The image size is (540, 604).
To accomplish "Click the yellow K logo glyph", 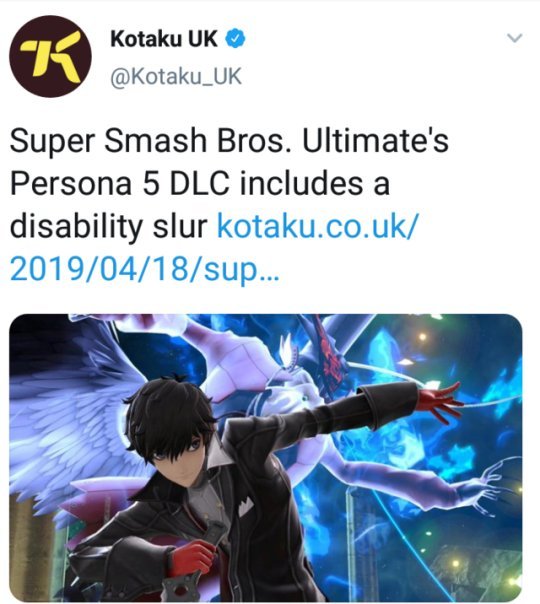I will (x=50, y=58).
